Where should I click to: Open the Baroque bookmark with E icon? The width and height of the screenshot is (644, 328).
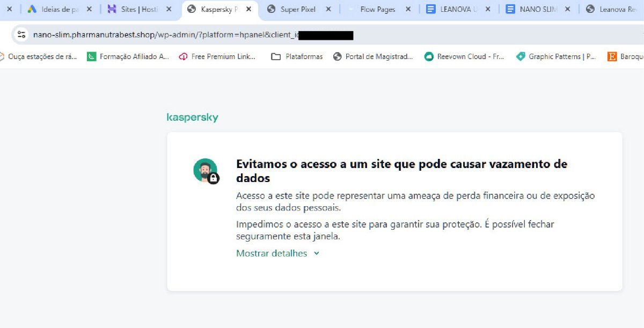coord(625,56)
